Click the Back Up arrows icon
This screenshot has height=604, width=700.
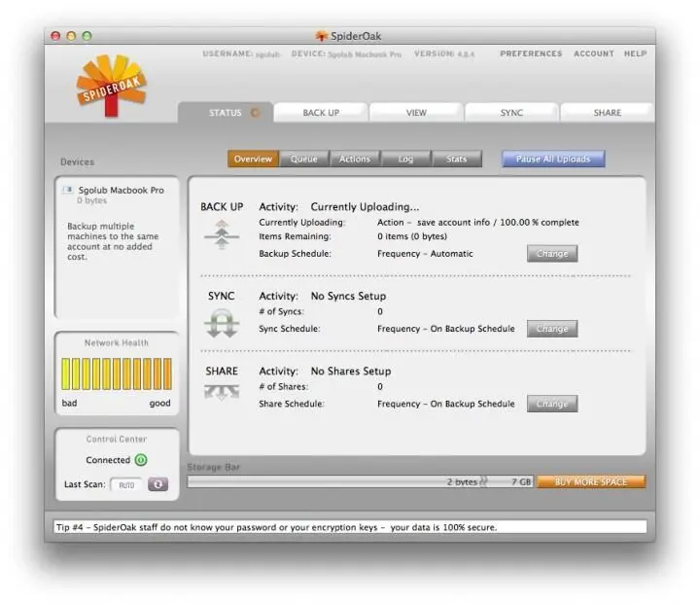tap(222, 234)
